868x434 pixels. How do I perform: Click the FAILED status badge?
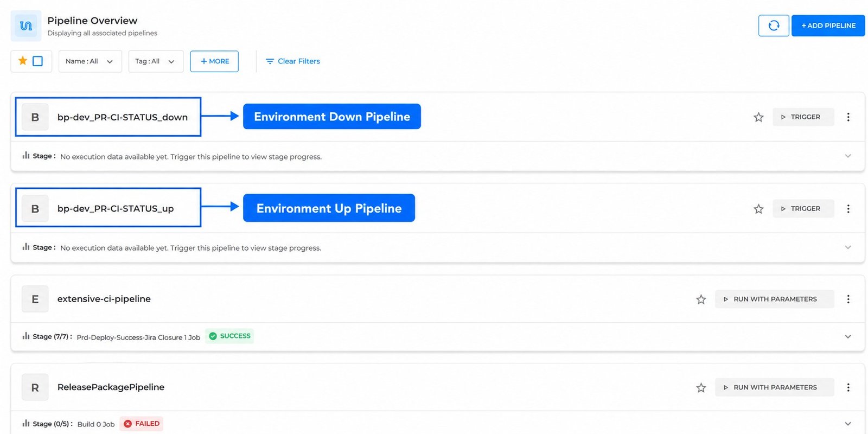coord(142,424)
